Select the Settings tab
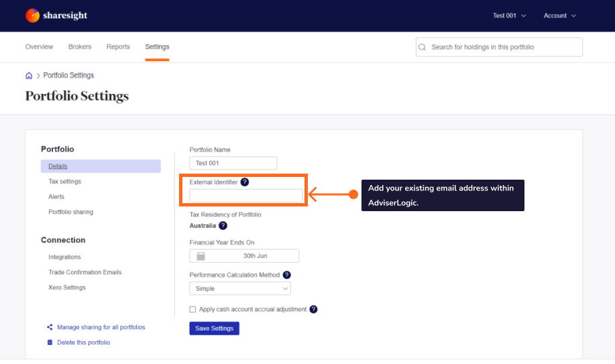The width and height of the screenshot is (615, 364). click(x=158, y=47)
